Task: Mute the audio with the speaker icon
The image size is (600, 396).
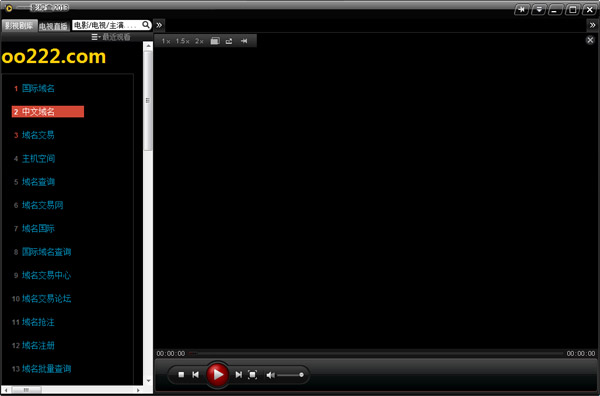Action: coord(270,375)
